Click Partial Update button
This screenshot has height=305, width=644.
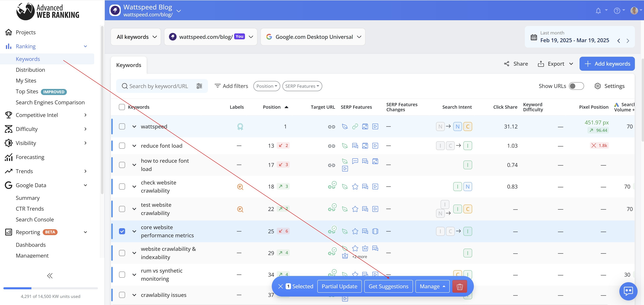coord(339,286)
